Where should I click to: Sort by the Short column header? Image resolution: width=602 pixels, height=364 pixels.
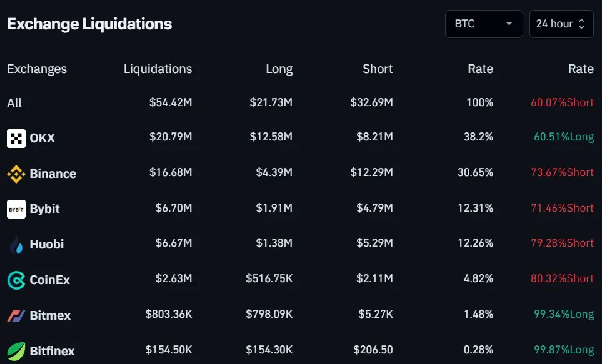(378, 69)
